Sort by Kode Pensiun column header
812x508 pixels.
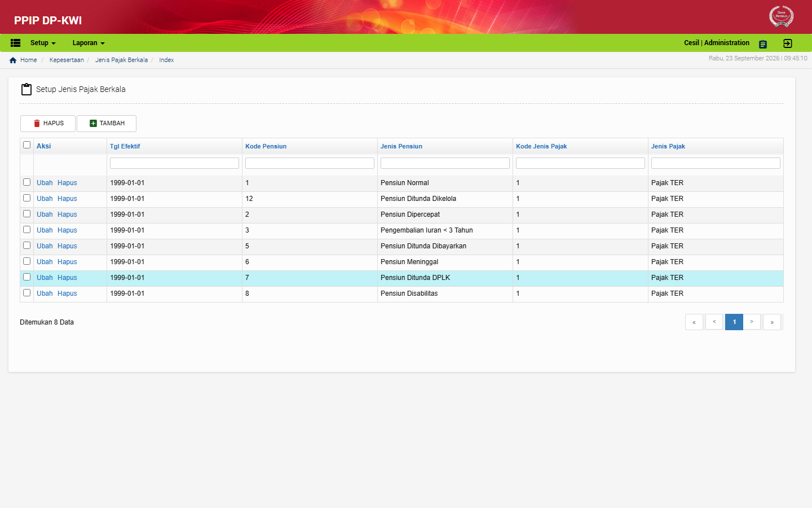click(x=266, y=146)
